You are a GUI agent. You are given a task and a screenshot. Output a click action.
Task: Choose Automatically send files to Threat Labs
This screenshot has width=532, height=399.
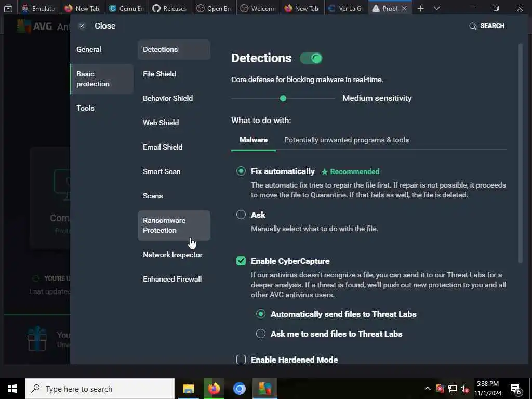pyautogui.click(x=261, y=314)
